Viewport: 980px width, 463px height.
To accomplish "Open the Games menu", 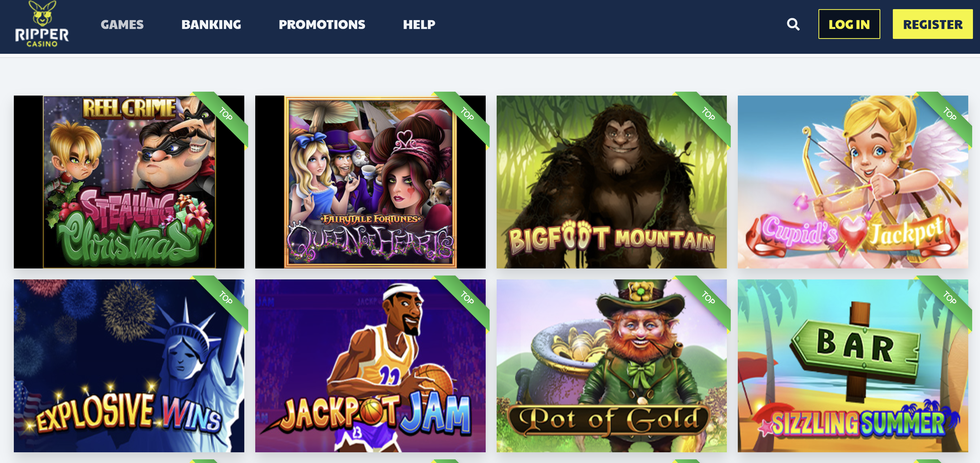I will pos(122,25).
